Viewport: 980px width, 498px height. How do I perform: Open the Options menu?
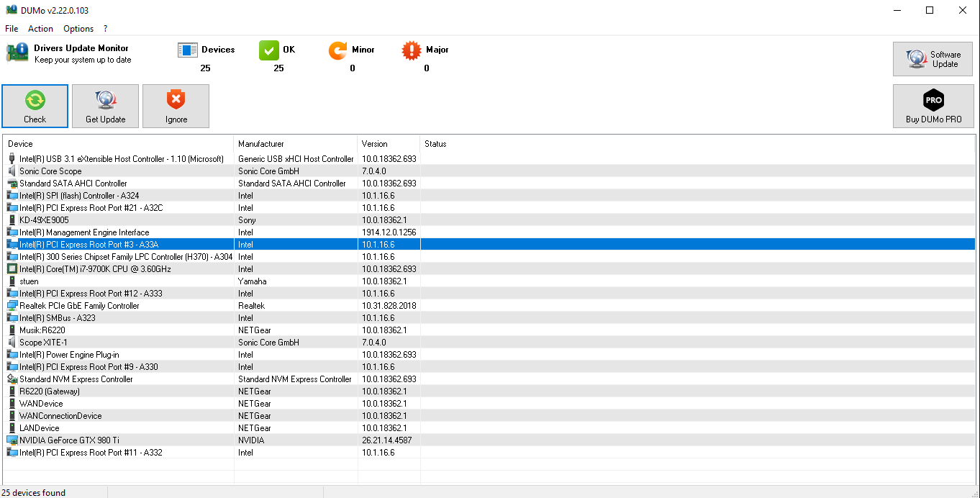pos(78,29)
